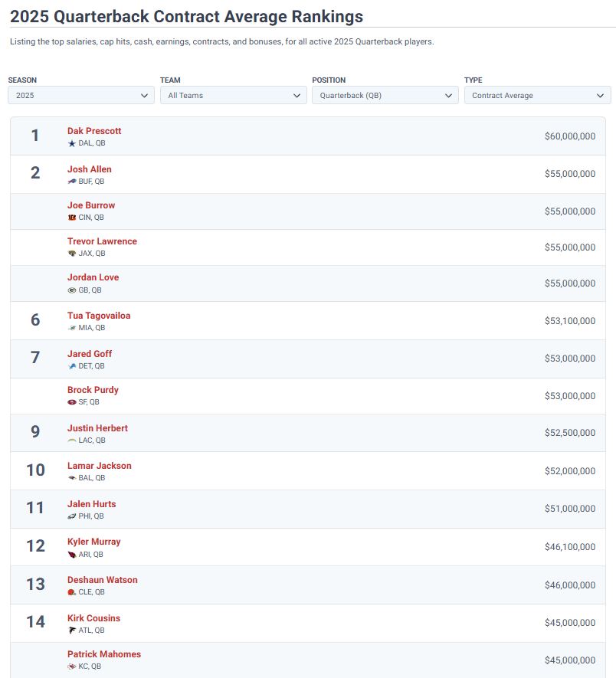Click the Cardinals logo under Kyler Murray
This screenshot has width=616, height=678.
click(72, 555)
